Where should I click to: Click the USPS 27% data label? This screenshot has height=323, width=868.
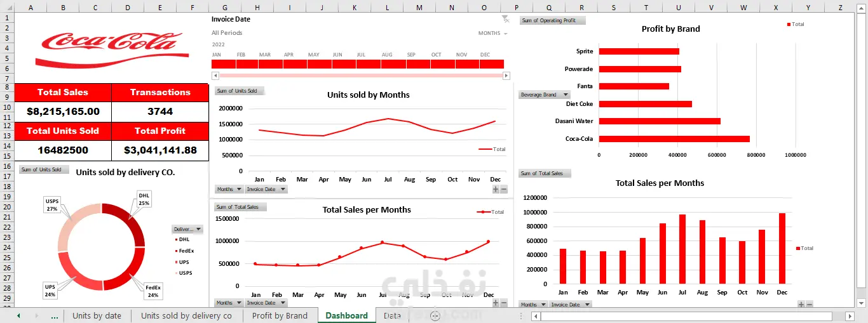[x=52, y=205]
